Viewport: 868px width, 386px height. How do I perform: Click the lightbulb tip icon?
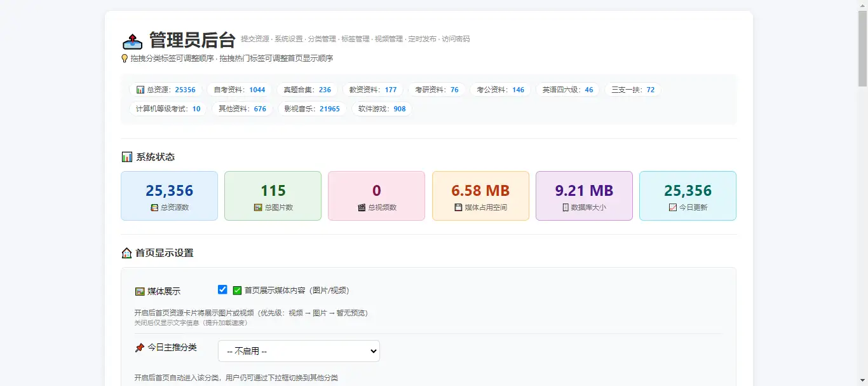pos(125,59)
